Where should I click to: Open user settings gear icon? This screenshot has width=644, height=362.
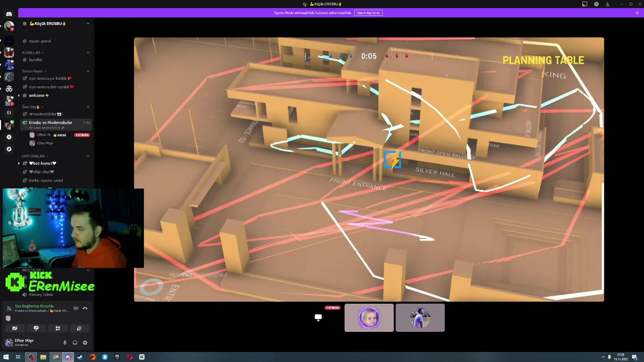85,343
